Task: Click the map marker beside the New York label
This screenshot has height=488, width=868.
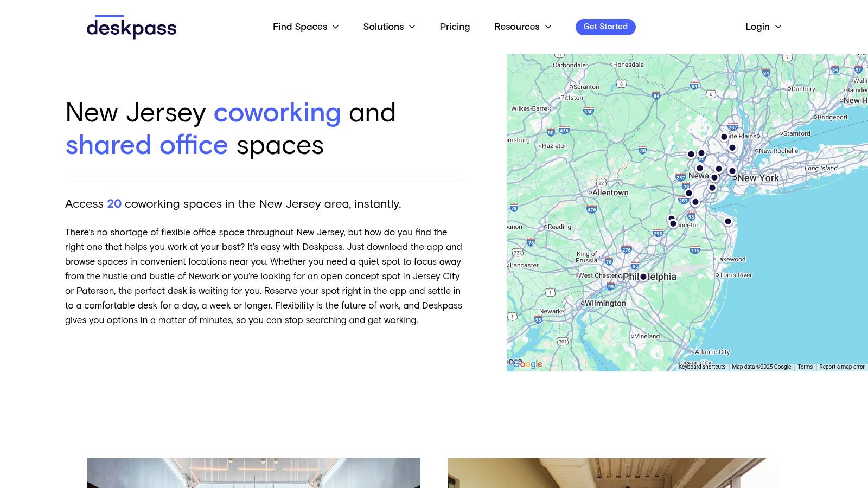Action: (732, 171)
